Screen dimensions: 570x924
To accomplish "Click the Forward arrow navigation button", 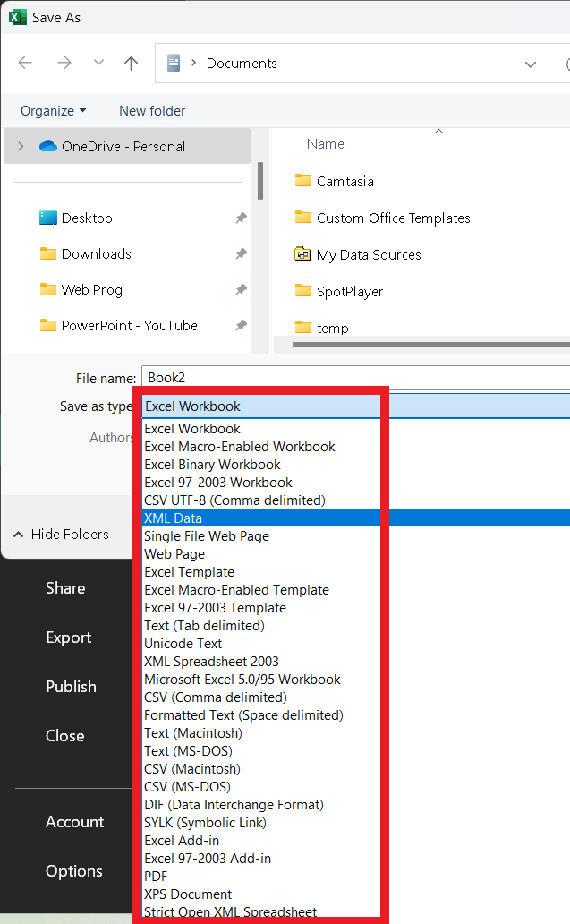I will click(x=64, y=63).
